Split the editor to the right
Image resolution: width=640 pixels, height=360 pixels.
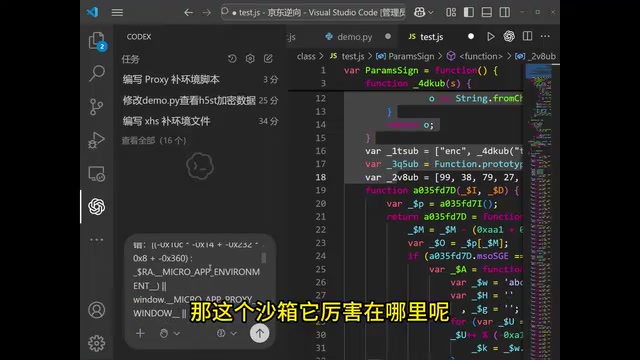tap(527, 36)
